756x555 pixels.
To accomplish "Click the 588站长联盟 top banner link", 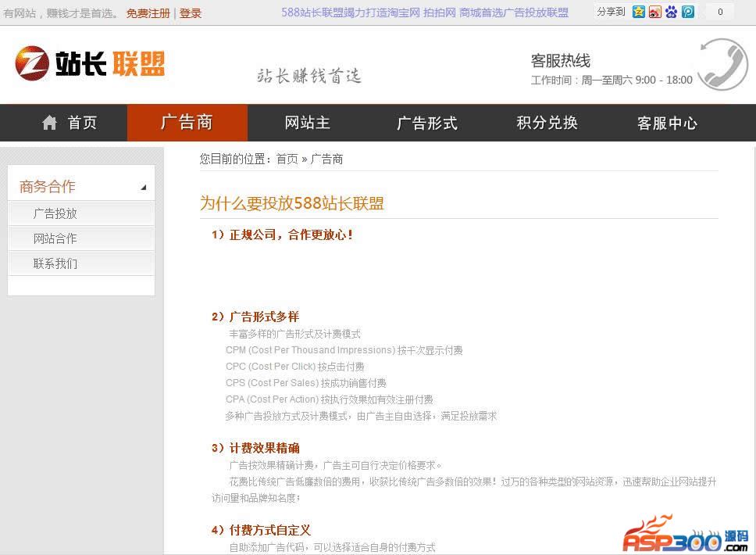I will [425, 13].
